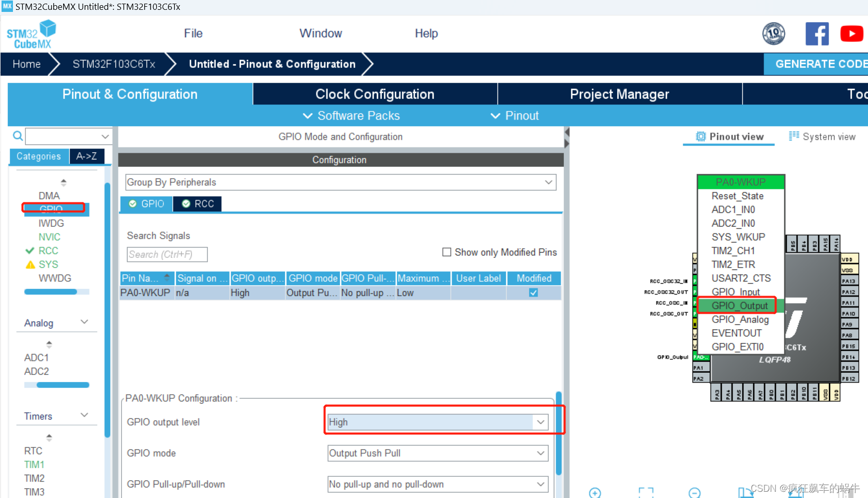Image resolution: width=868 pixels, height=498 pixels.
Task: Open the File menu
Action: click(x=193, y=34)
